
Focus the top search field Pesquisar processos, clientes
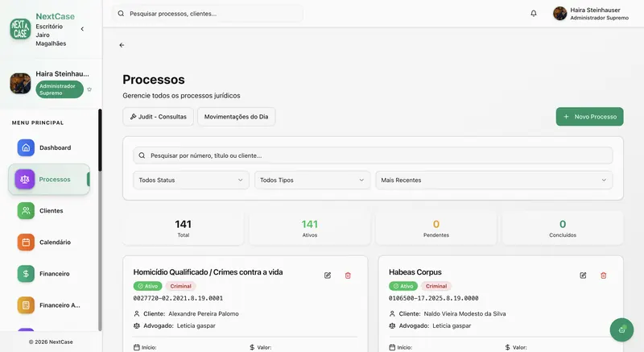208,14
